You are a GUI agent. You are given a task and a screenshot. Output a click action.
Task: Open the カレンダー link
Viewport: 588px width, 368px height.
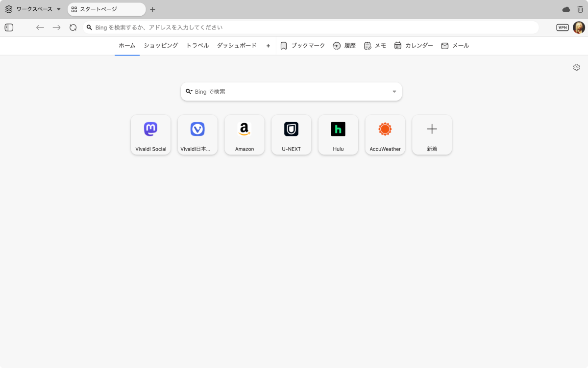coord(414,46)
